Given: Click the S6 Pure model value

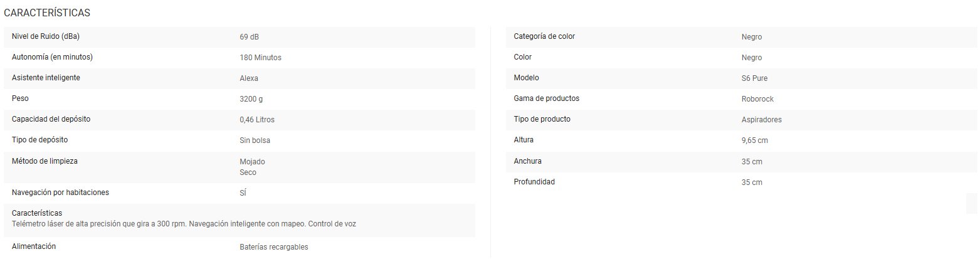Looking at the screenshot, I should pos(754,78).
